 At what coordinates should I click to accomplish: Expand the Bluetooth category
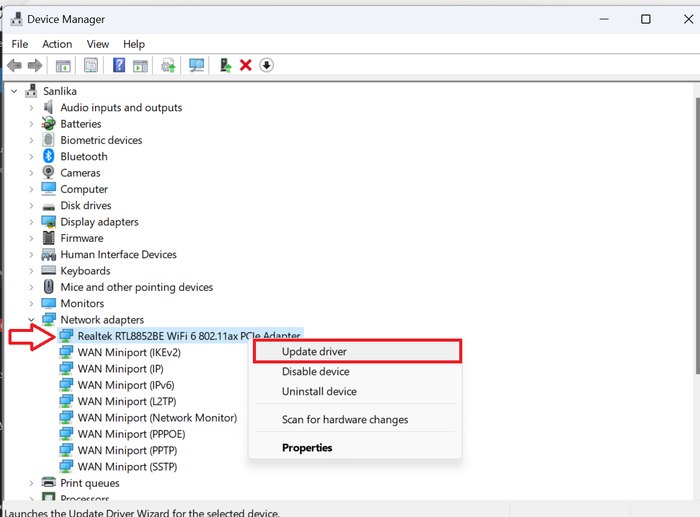coord(31,157)
